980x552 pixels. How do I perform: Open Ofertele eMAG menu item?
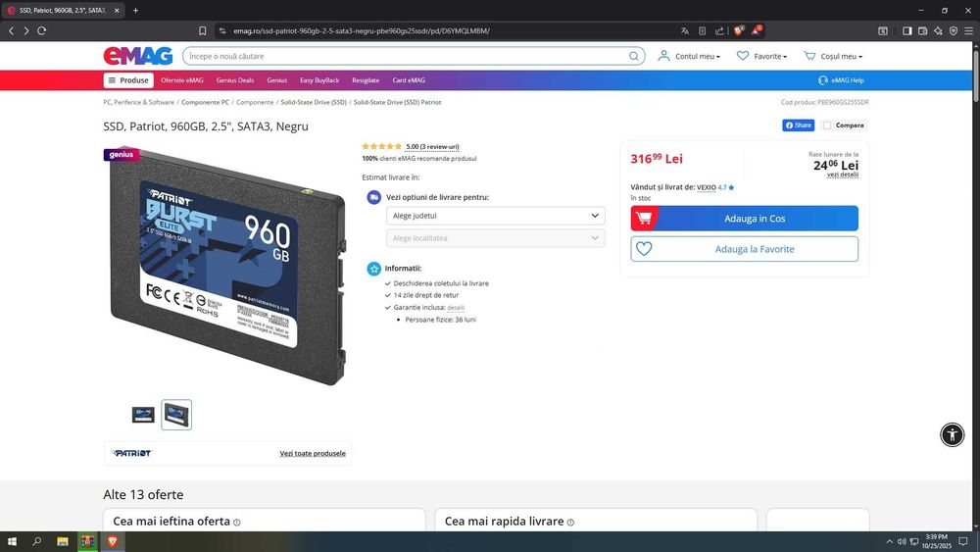pos(182,80)
